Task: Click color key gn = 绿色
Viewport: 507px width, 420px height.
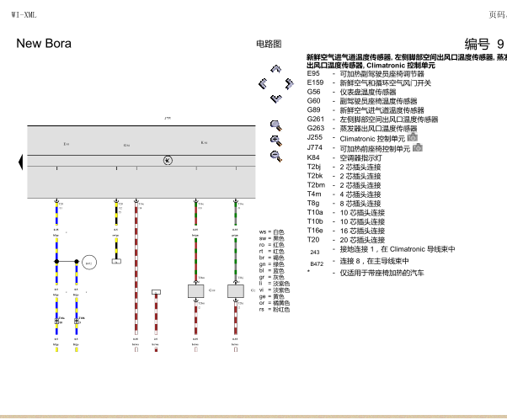Action: (271, 264)
